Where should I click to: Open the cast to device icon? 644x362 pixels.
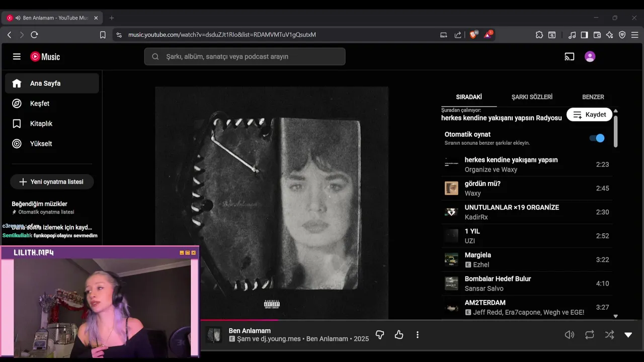570,57
